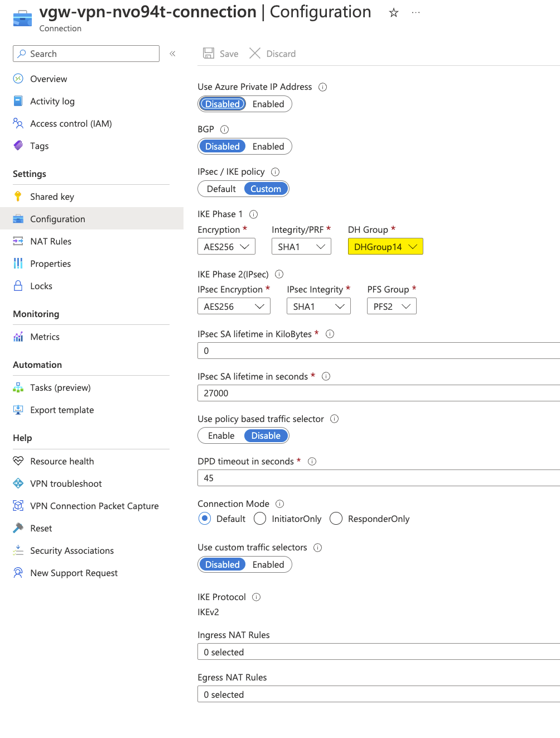Show info for Use Azure Private IP Address
The width and height of the screenshot is (560, 738).
tap(322, 87)
